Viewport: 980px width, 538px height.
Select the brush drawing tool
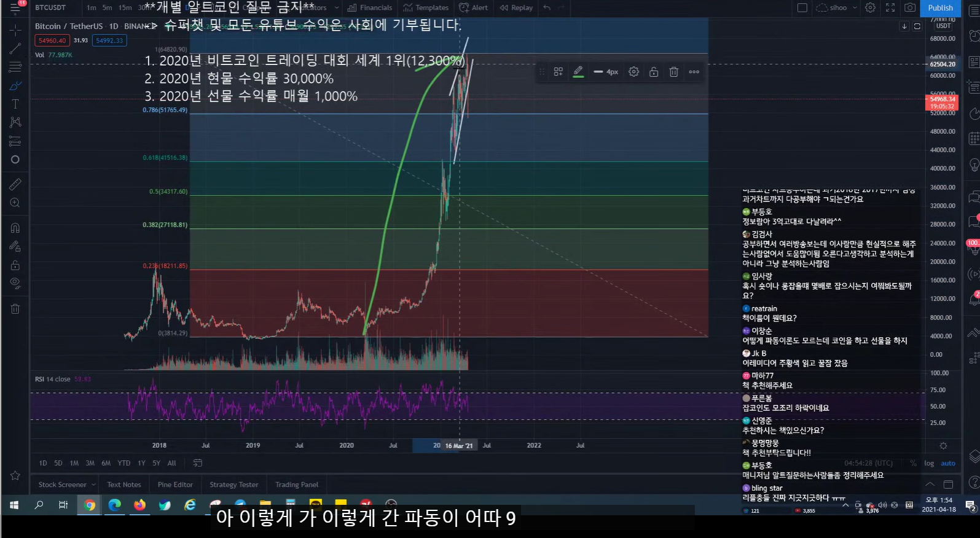point(15,85)
